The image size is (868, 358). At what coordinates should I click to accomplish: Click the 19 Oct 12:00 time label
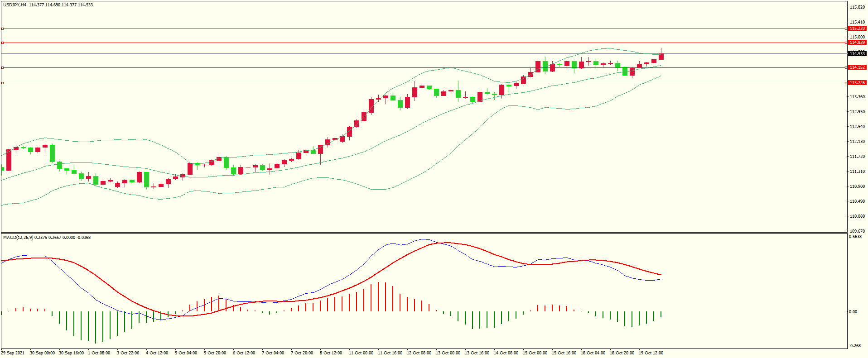[651, 353]
